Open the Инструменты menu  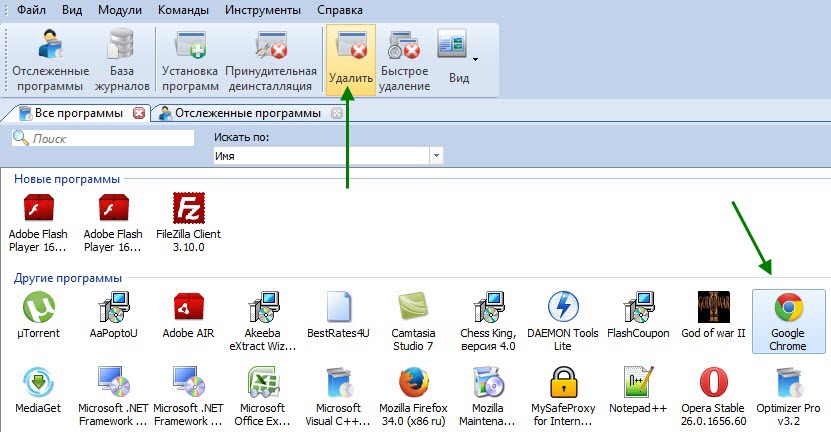(x=261, y=11)
